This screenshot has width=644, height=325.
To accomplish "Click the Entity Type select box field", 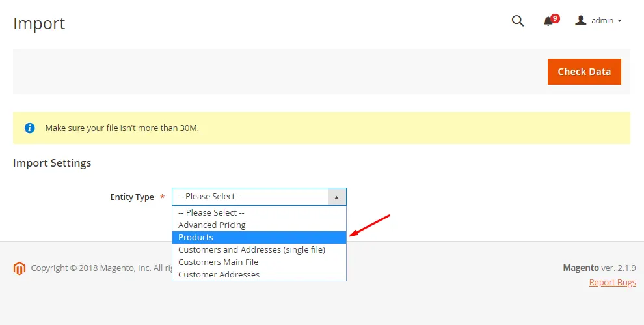I will pyautogui.click(x=250, y=197).
